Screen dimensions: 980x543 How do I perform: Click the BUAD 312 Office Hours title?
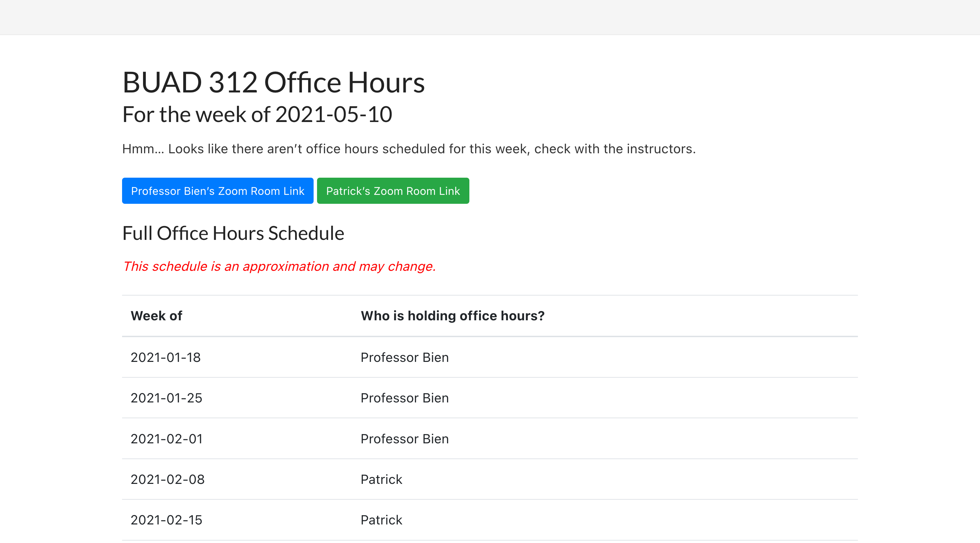[273, 82]
